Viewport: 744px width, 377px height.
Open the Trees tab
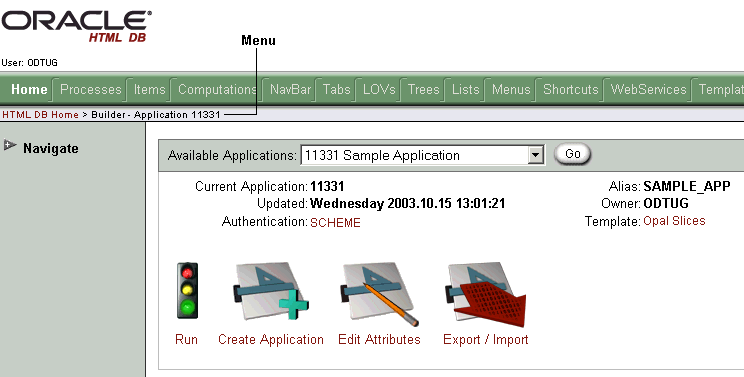(424, 90)
